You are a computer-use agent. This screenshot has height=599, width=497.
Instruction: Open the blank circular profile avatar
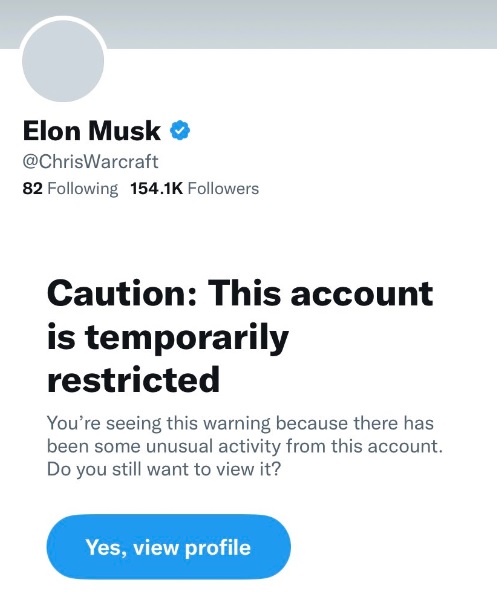click(x=63, y=60)
